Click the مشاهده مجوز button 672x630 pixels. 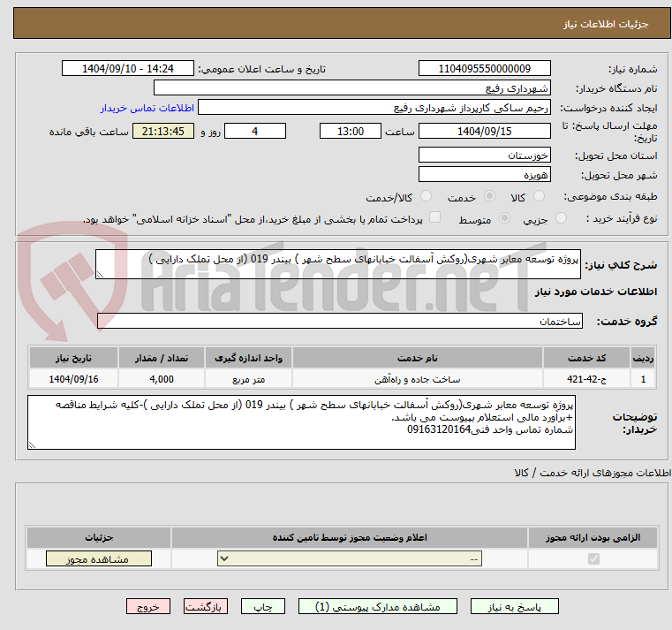click(99, 558)
